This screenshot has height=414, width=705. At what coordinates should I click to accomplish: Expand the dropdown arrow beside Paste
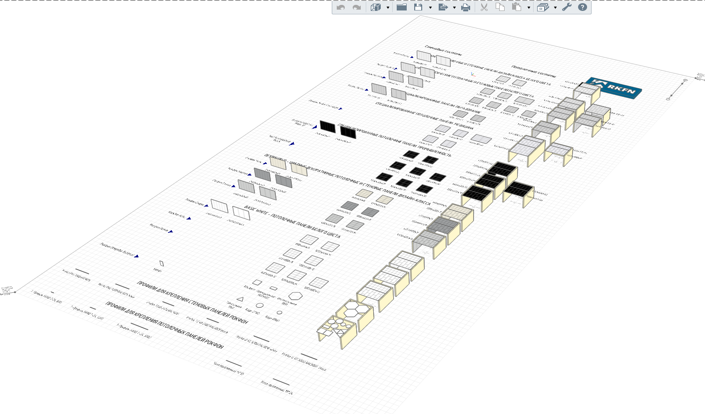tap(528, 7)
